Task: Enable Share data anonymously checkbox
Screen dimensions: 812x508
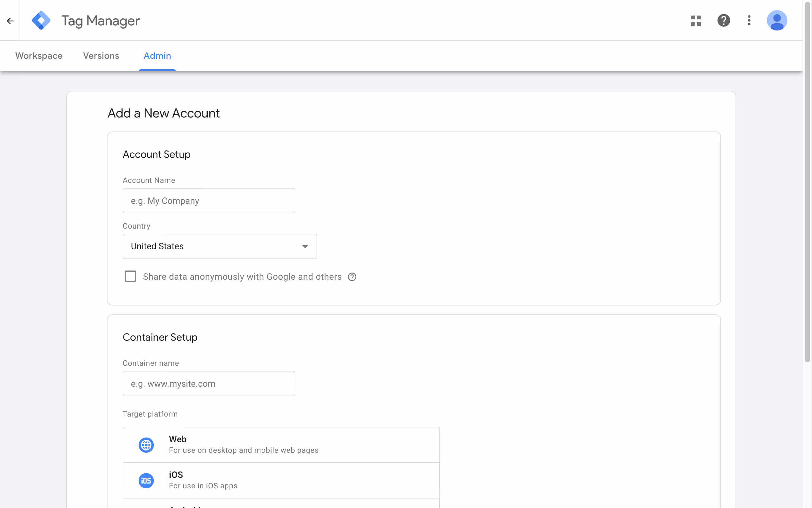Action: [x=130, y=277]
